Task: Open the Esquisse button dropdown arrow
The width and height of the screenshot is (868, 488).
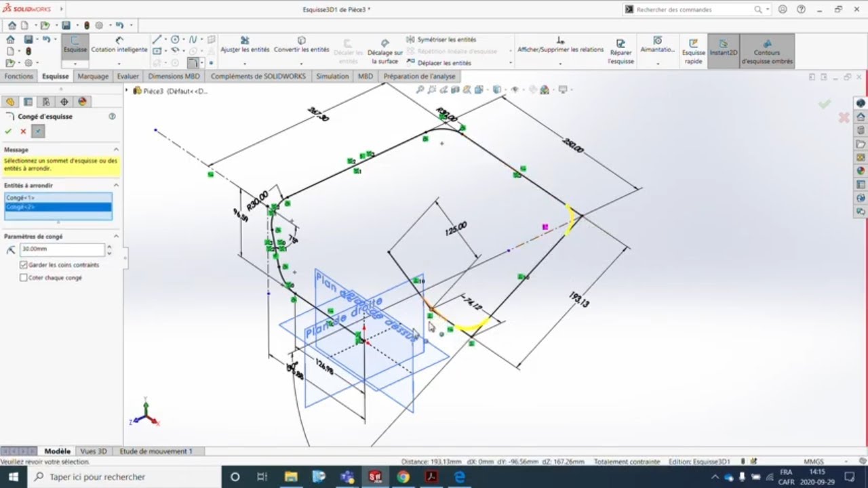Action: pyautogui.click(x=75, y=64)
